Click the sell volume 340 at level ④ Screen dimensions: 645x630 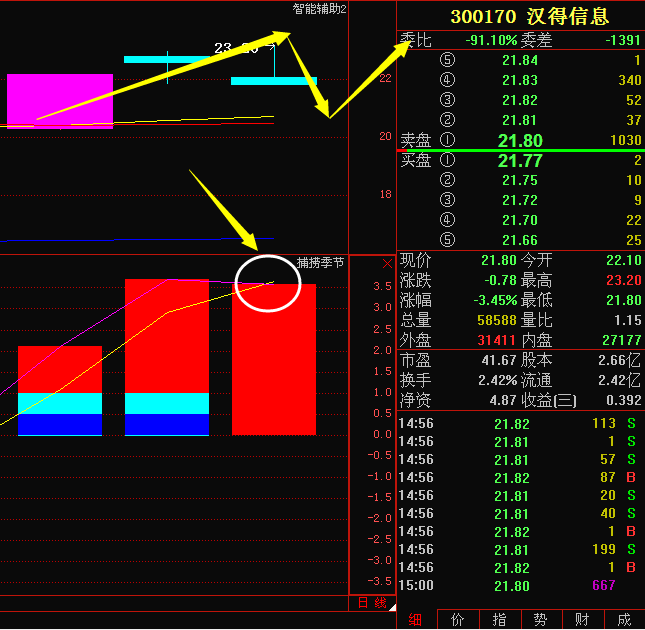click(630, 80)
